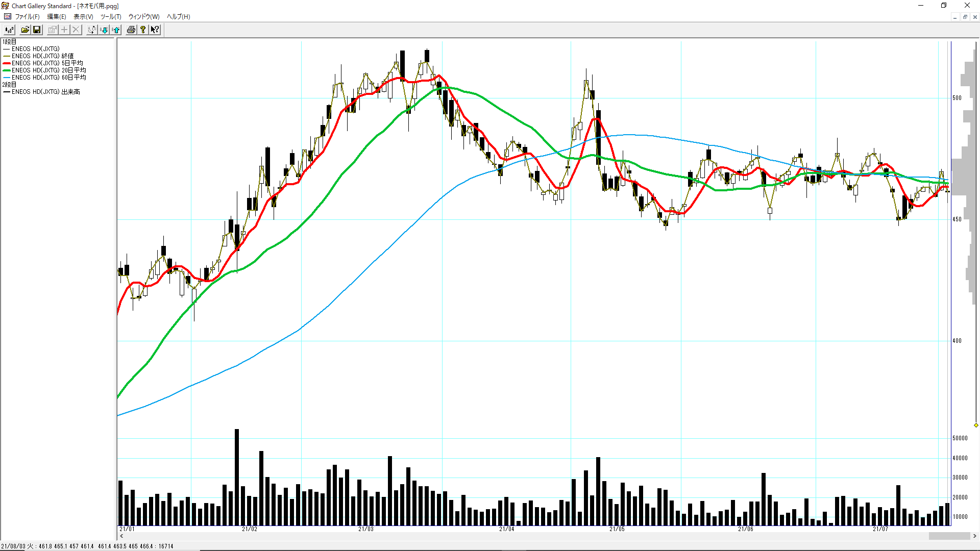
Task: Open the ヘルプ(H) menu
Action: [x=178, y=17]
